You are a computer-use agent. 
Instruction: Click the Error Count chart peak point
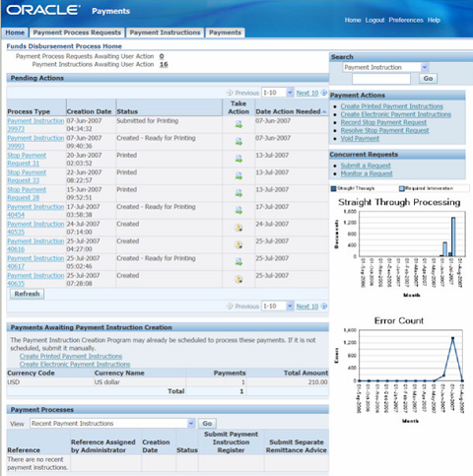click(x=452, y=338)
